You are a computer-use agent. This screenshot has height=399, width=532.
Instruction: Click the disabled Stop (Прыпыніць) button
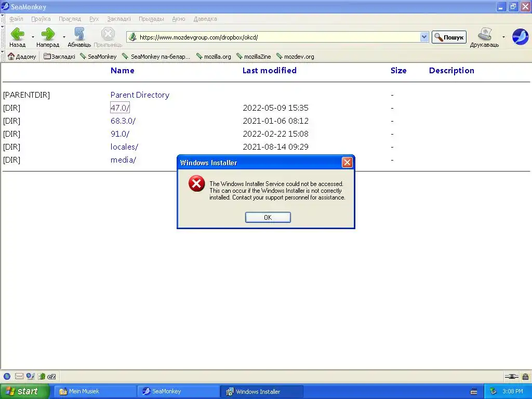coord(108,37)
